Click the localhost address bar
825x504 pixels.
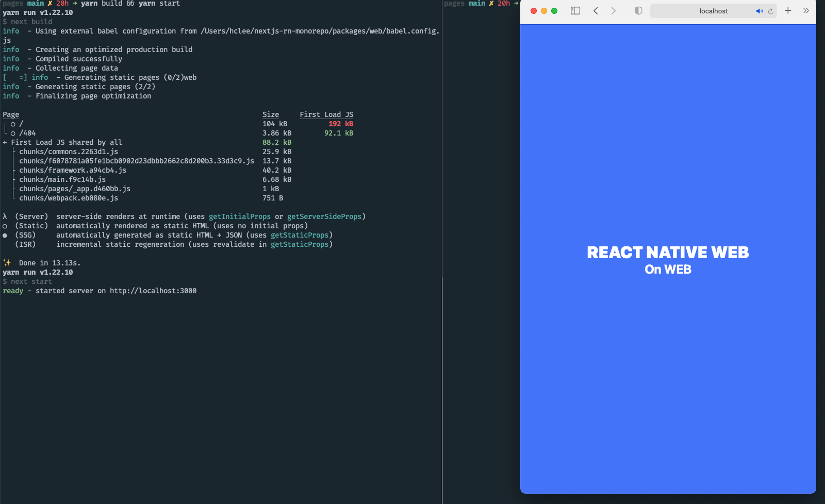point(713,11)
